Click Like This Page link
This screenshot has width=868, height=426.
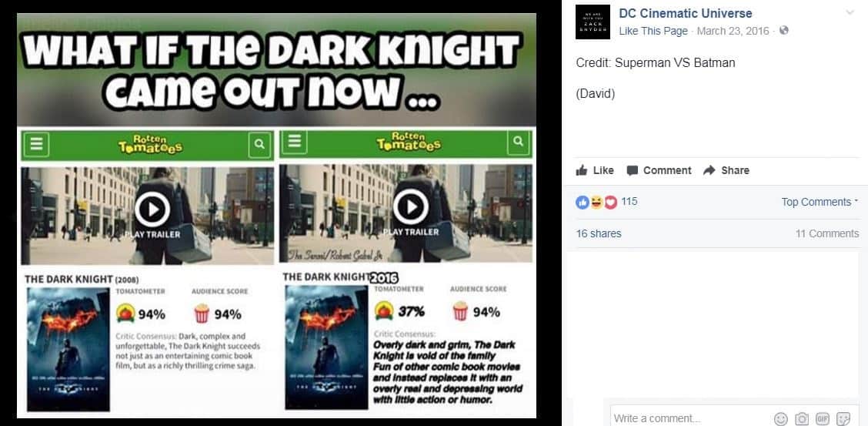pyautogui.click(x=653, y=31)
